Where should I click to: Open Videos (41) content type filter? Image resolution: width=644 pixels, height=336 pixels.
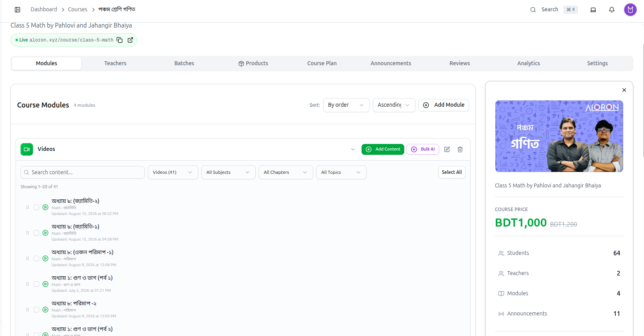pos(173,172)
